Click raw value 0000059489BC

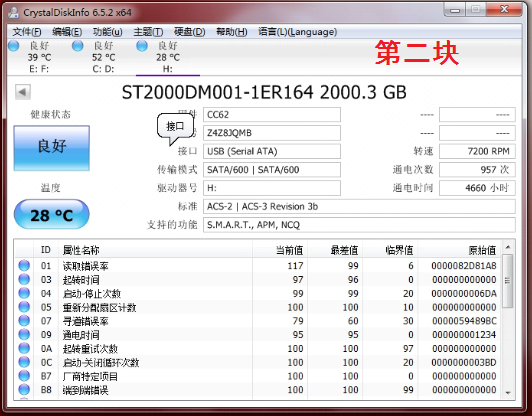pyautogui.click(x=464, y=321)
